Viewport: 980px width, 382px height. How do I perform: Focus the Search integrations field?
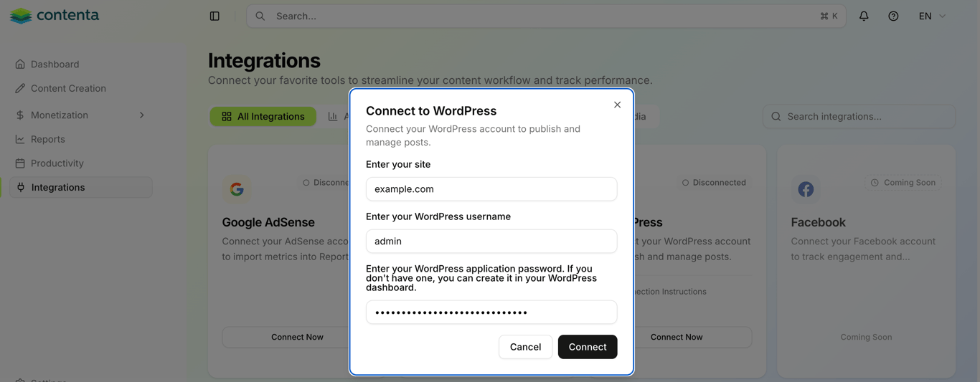(x=859, y=116)
